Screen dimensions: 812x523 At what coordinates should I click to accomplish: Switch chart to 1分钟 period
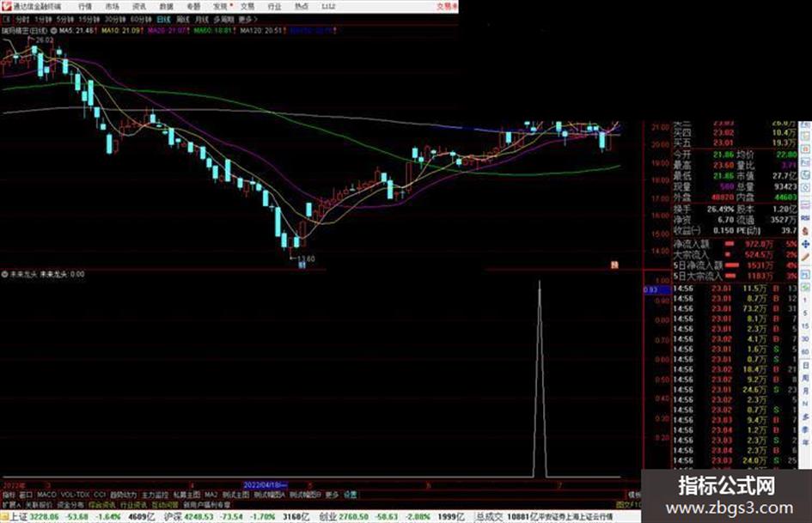[x=43, y=19]
